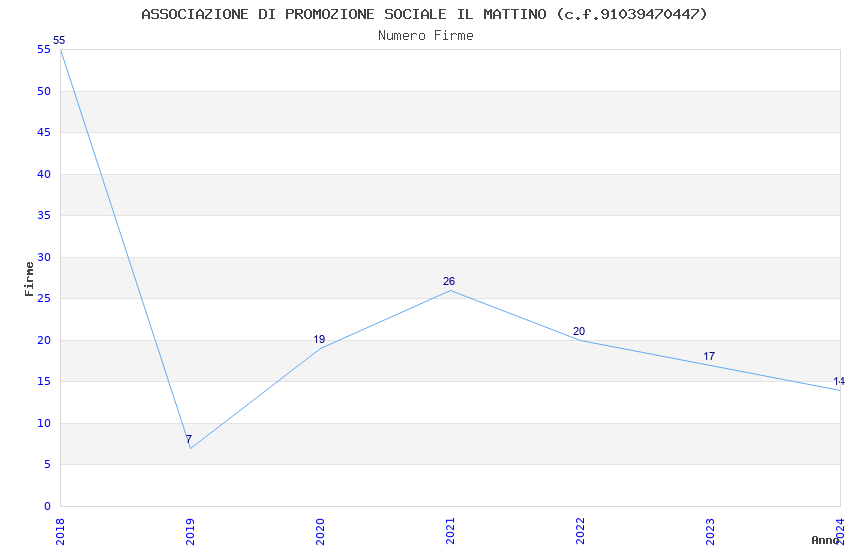Click the y-axis tick value 15
This screenshot has width=850, height=550.
44,381
